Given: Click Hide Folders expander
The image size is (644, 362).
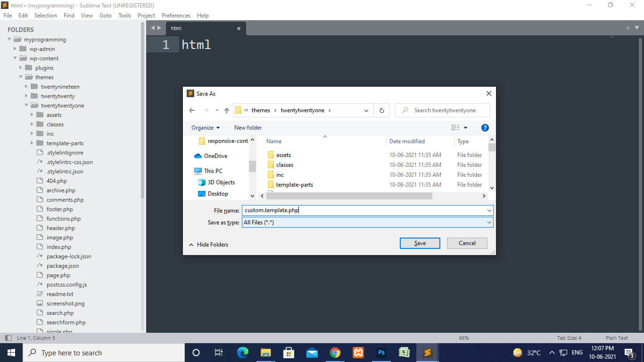Looking at the screenshot, I should point(208,245).
